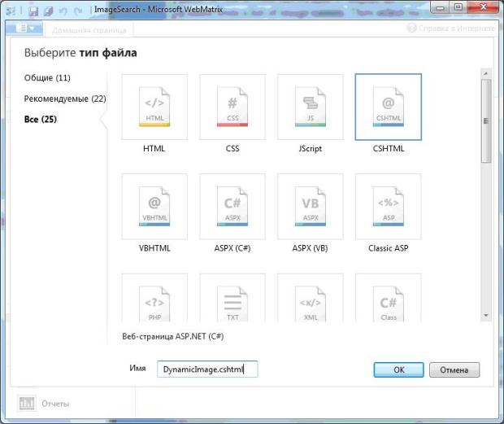This screenshot has width=504, height=424.
Task: Select the CSHTML file template
Action: coord(389,107)
